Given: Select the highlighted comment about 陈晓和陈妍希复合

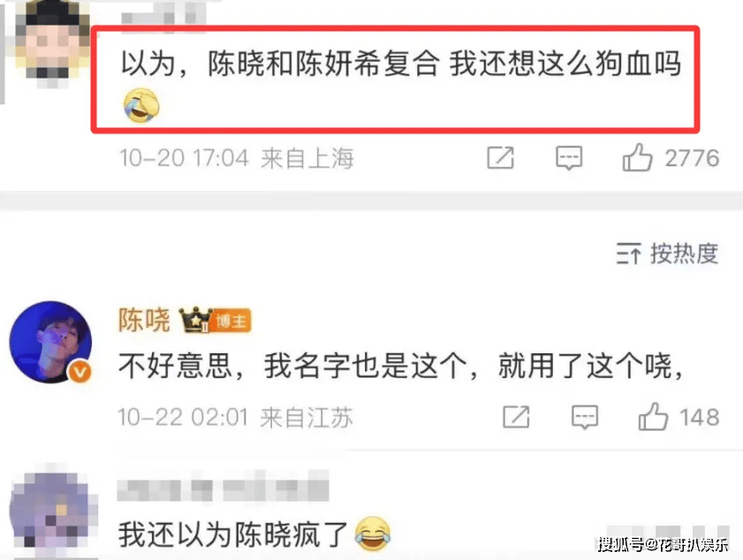Looking at the screenshot, I should click(395, 79).
